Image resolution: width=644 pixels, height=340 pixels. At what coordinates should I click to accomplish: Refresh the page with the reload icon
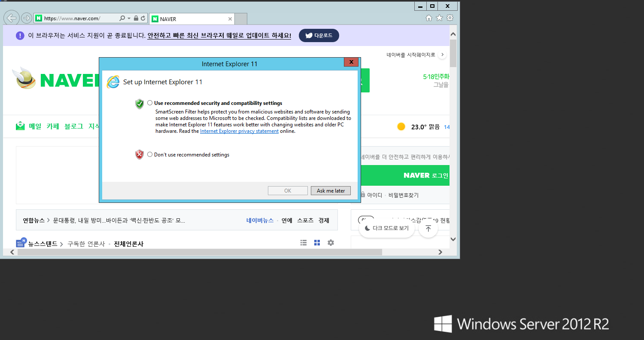pyautogui.click(x=143, y=18)
